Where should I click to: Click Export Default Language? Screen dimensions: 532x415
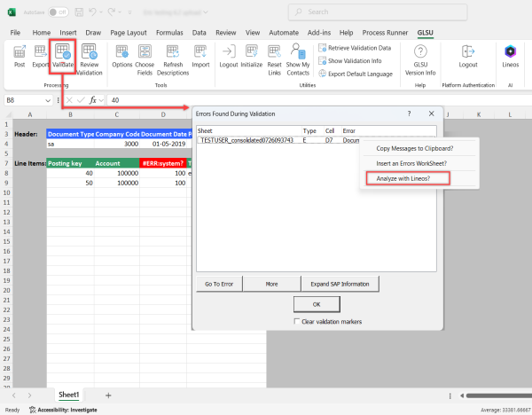coord(356,74)
